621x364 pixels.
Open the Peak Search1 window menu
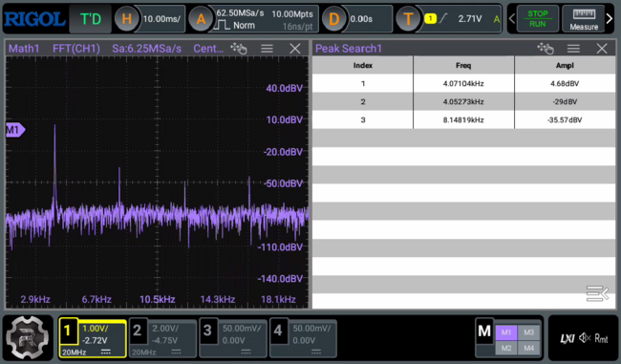tap(573, 49)
